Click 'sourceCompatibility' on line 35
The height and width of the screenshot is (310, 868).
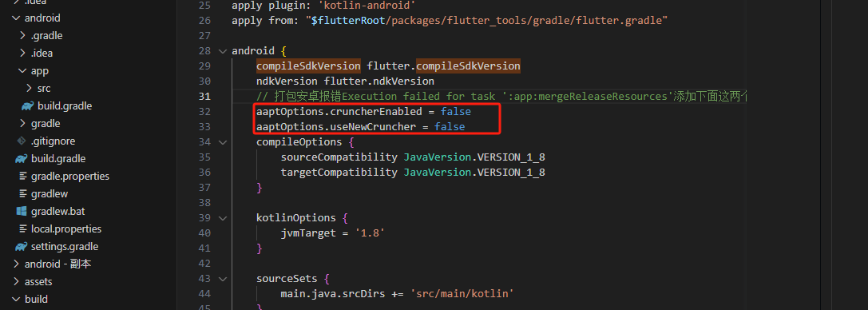(339, 157)
